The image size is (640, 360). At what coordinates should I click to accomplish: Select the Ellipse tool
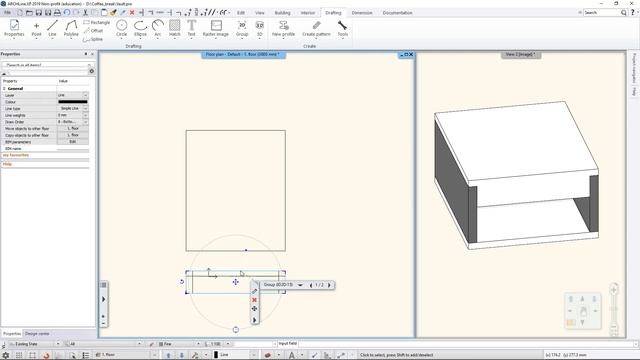click(x=140, y=28)
